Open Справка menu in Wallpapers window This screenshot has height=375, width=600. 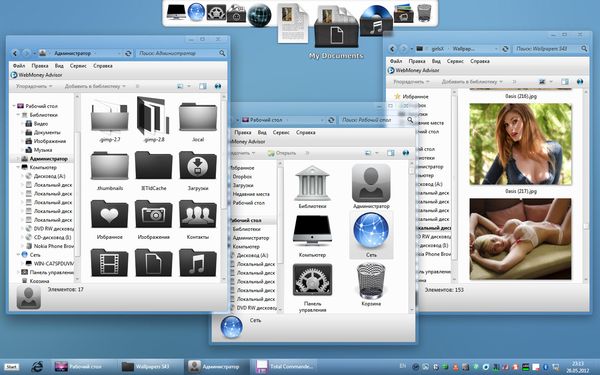[x=480, y=61]
